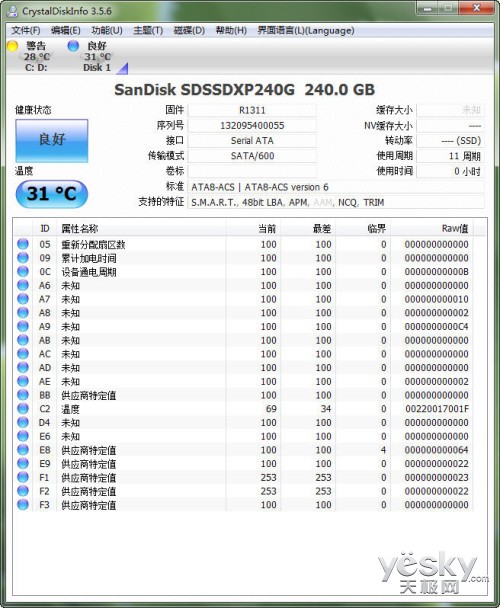Click the 临界 column header
This screenshot has height=608, width=500.
coord(363,228)
